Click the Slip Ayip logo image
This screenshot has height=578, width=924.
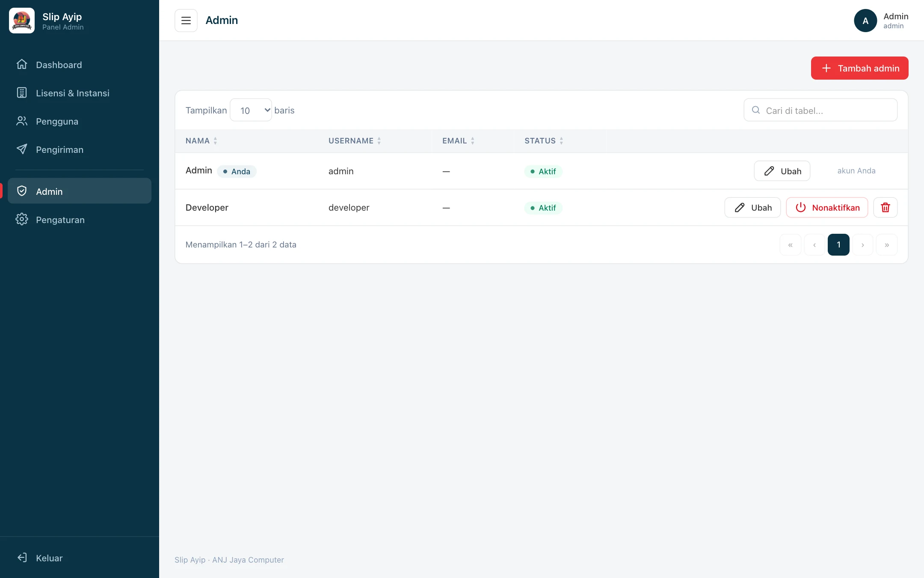tap(22, 21)
